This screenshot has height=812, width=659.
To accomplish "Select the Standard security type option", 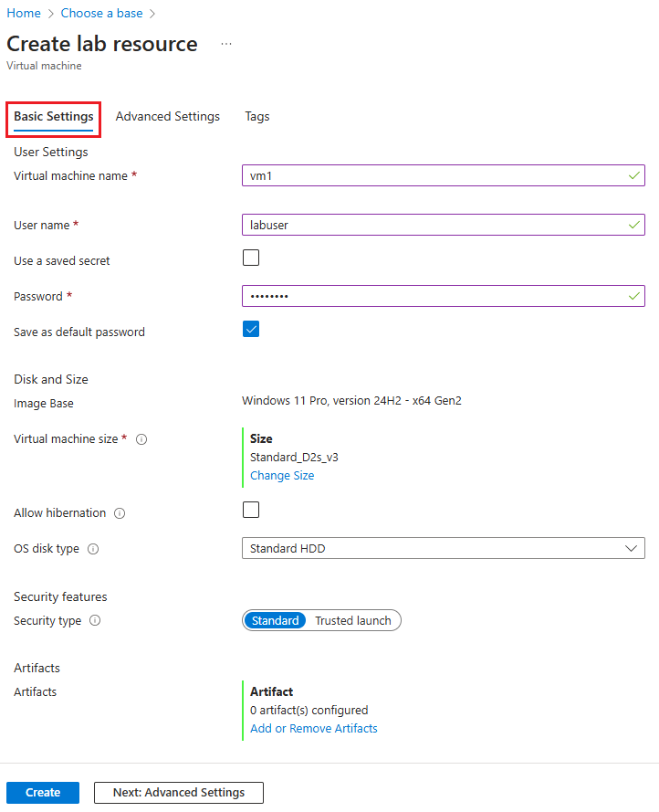I will pyautogui.click(x=275, y=620).
